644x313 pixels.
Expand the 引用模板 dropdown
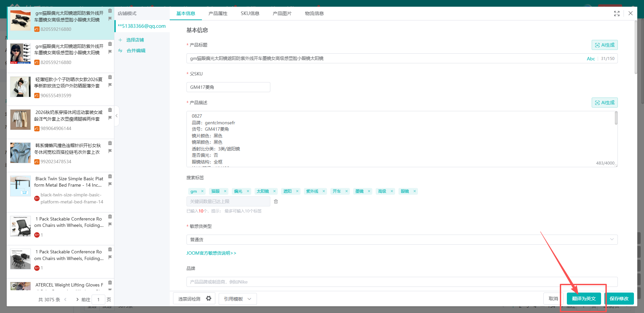click(237, 299)
